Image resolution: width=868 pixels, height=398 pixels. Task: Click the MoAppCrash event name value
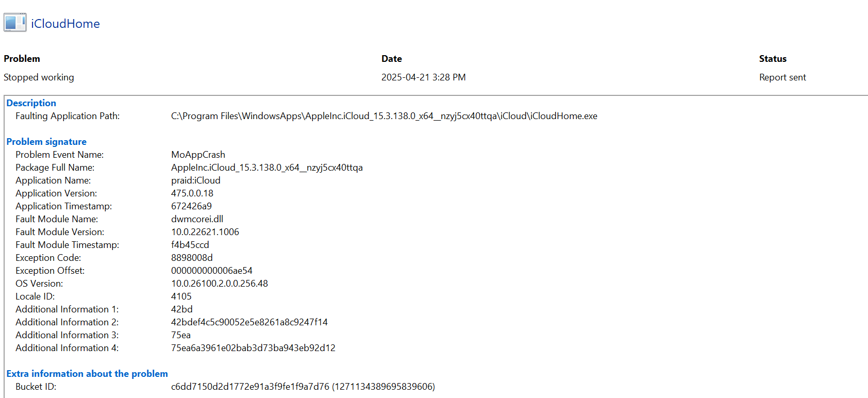(x=198, y=155)
